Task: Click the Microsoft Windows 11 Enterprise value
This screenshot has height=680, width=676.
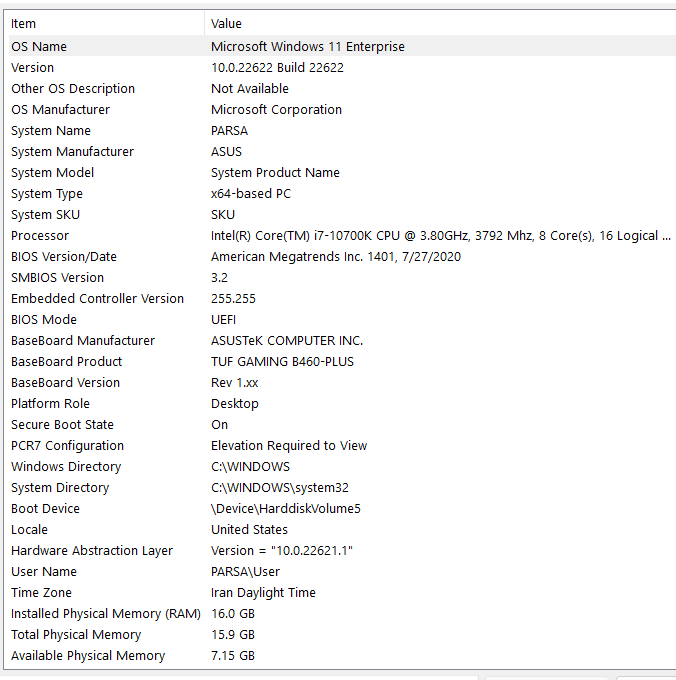Action: [x=308, y=46]
